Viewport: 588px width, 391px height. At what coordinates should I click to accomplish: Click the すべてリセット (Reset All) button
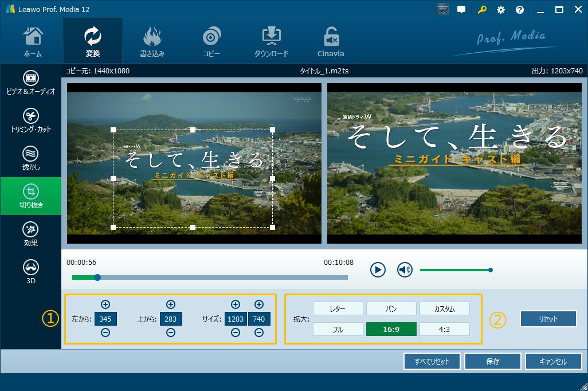(432, 361)
